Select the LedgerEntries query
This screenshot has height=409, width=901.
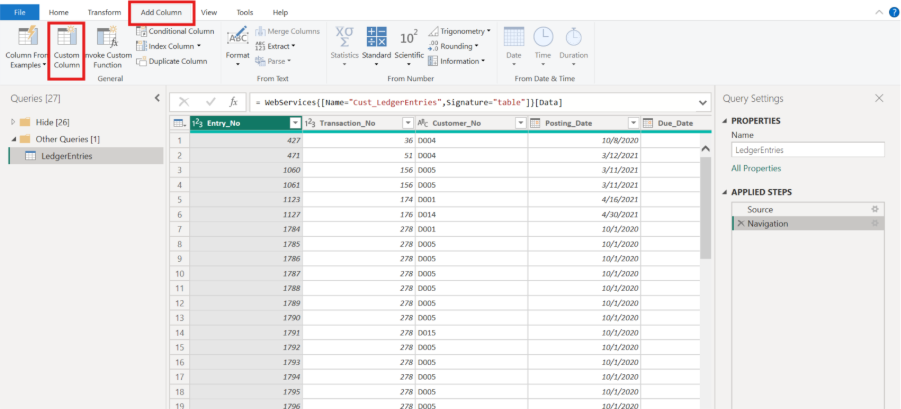tap(68, 156)
